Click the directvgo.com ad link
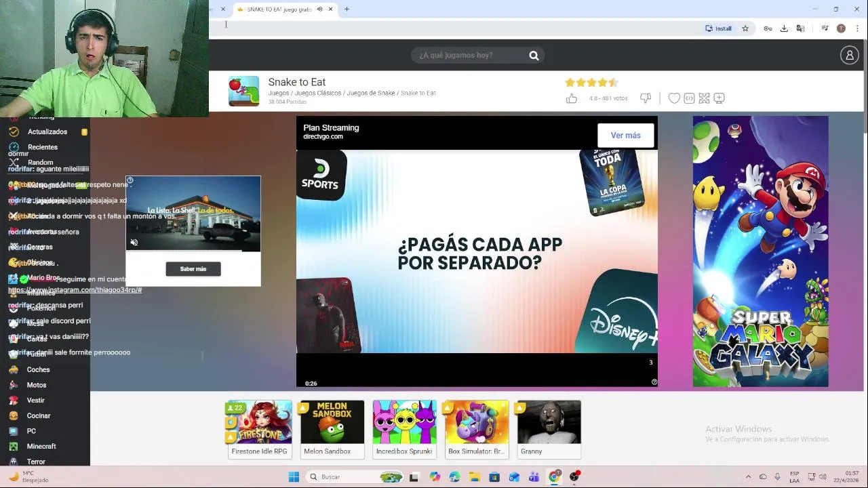This screenshot has height=488, width=868. 323,137
